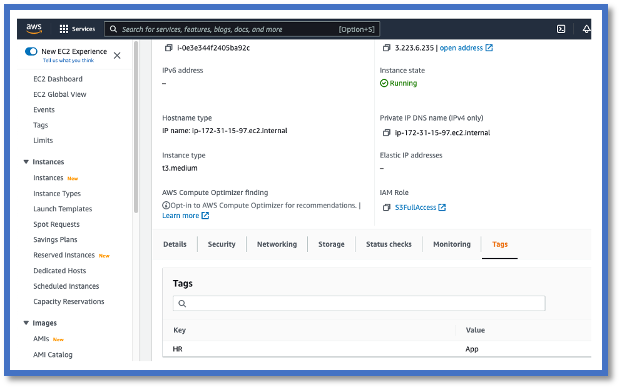This screenshot has width=622, height=390.
Task: Go to Tags in the sidebar
Action: point(40,125)
